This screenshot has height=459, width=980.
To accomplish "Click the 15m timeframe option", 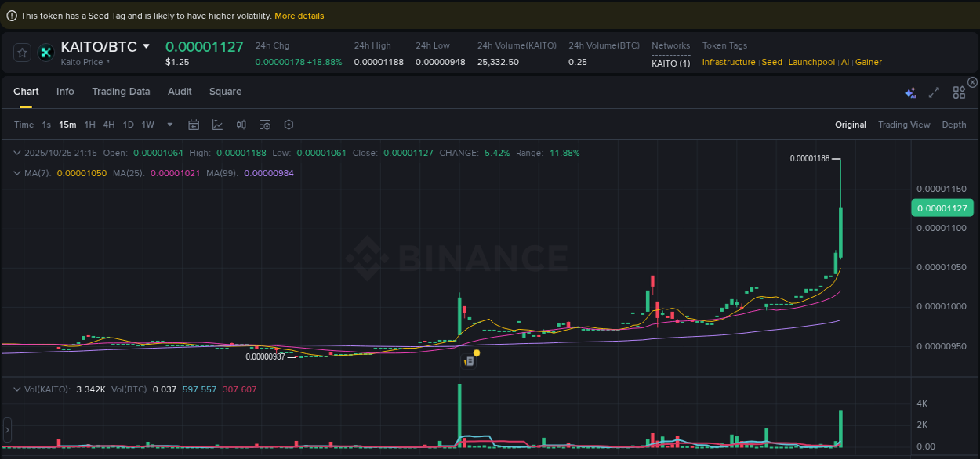I will click(67, 124).
